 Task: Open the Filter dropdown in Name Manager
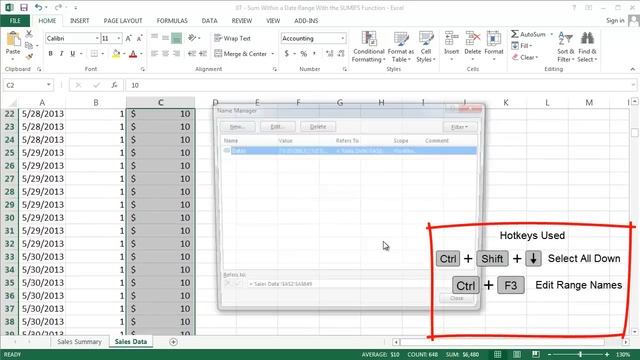460,127
